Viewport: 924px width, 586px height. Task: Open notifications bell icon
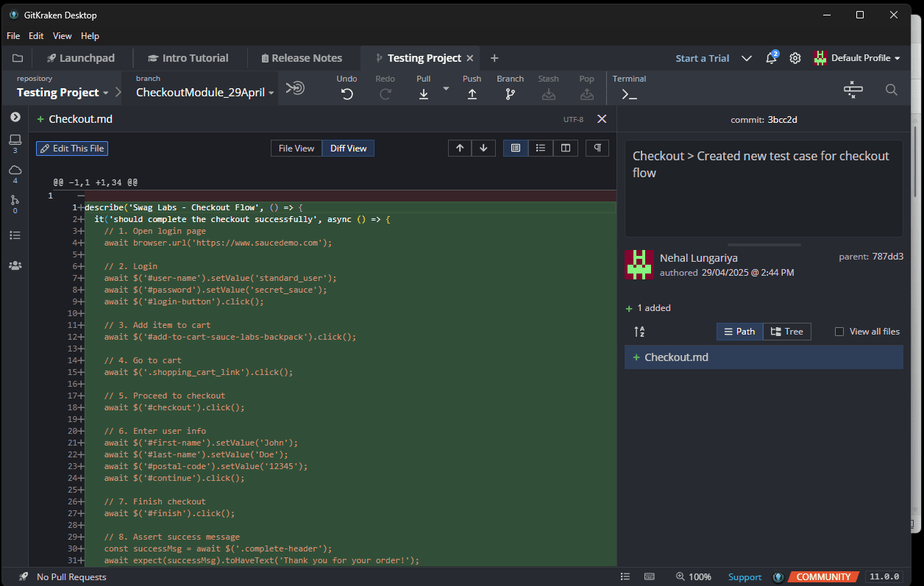(771, 57)
